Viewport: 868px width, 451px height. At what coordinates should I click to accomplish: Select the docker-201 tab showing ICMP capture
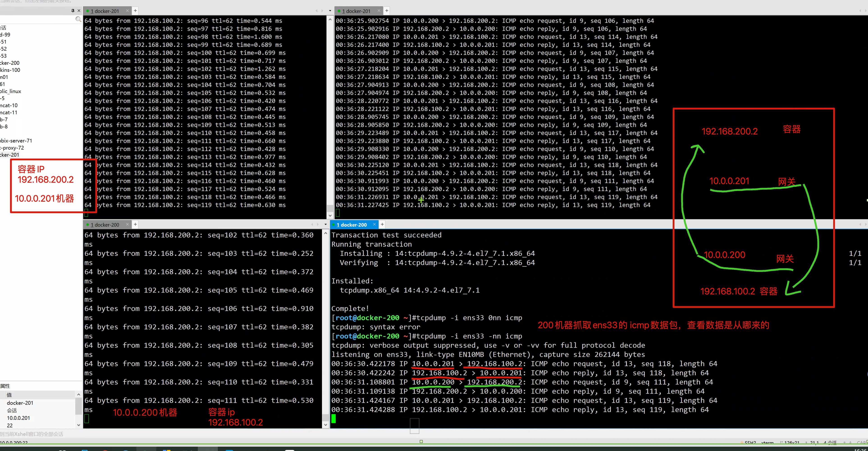(x=356, y=11)
